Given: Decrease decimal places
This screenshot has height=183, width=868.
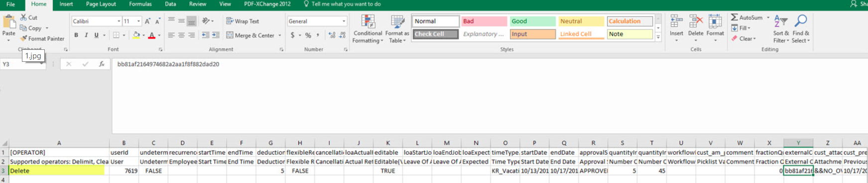Looking at the screenshot, I should (x=343, y=35).
